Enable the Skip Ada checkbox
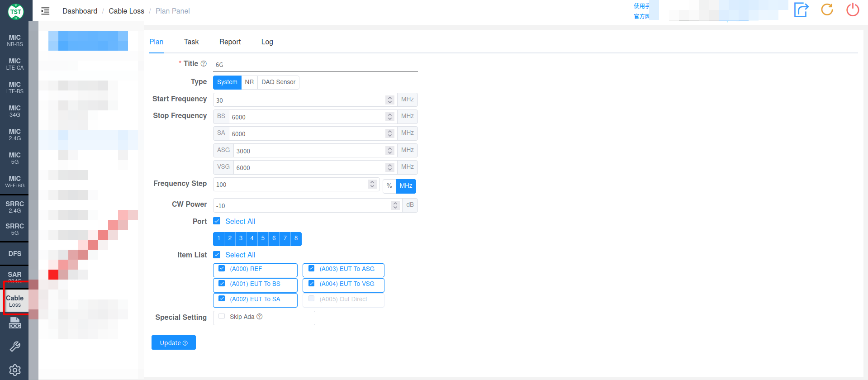This screenshot has width=868, height=380. click(222, 317)
